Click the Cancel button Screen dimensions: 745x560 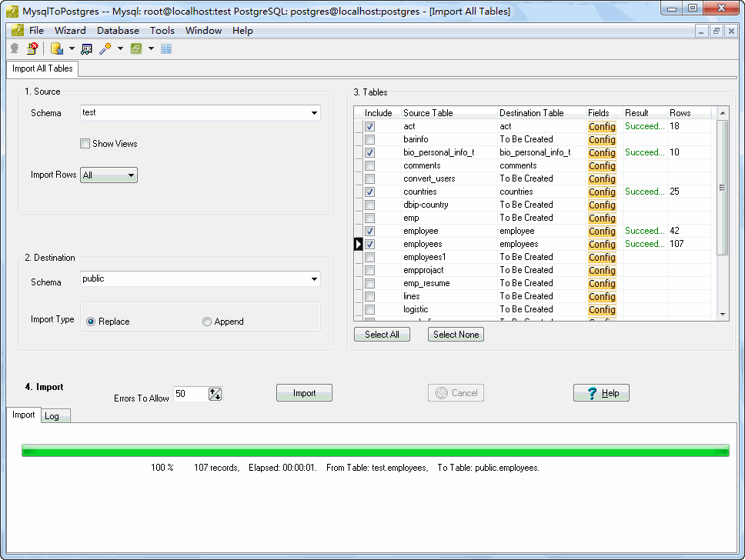tap(456, 393)
